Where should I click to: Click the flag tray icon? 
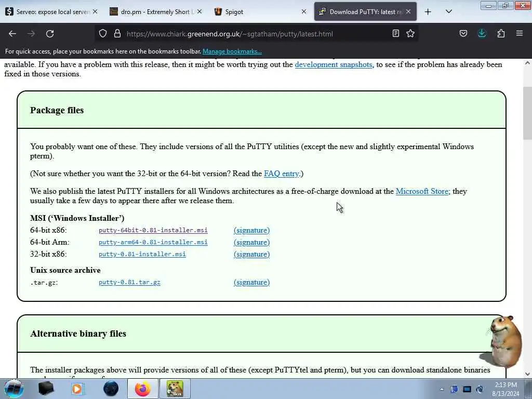pos(454,389)
